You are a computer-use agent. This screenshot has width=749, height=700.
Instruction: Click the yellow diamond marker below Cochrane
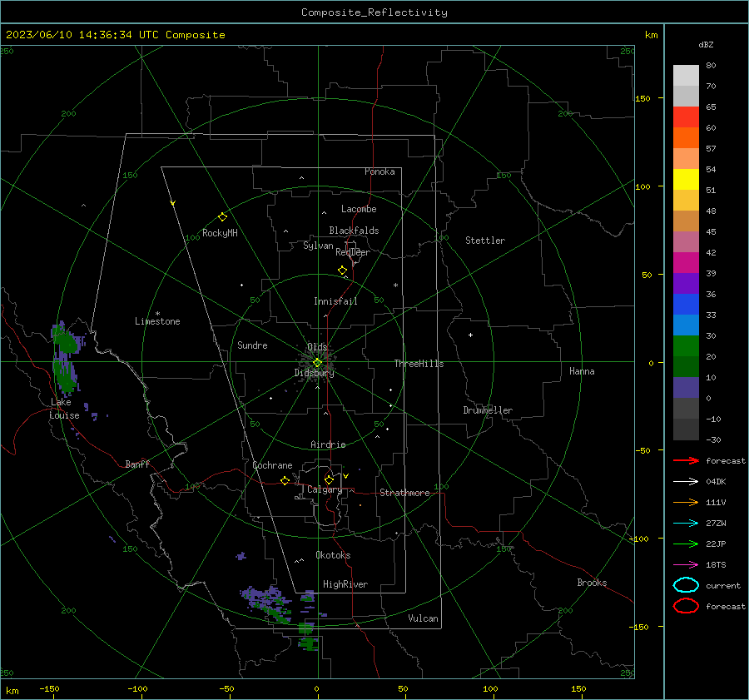285,481
